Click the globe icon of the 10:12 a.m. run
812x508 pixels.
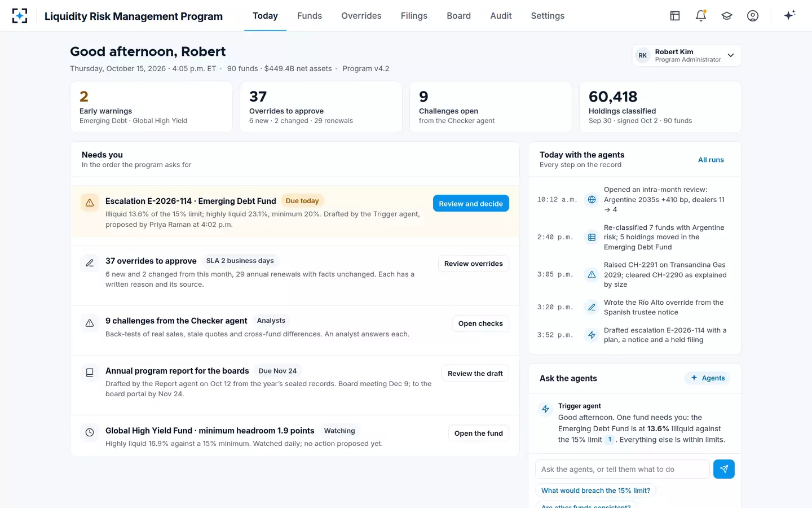click(x=592, y=199)
